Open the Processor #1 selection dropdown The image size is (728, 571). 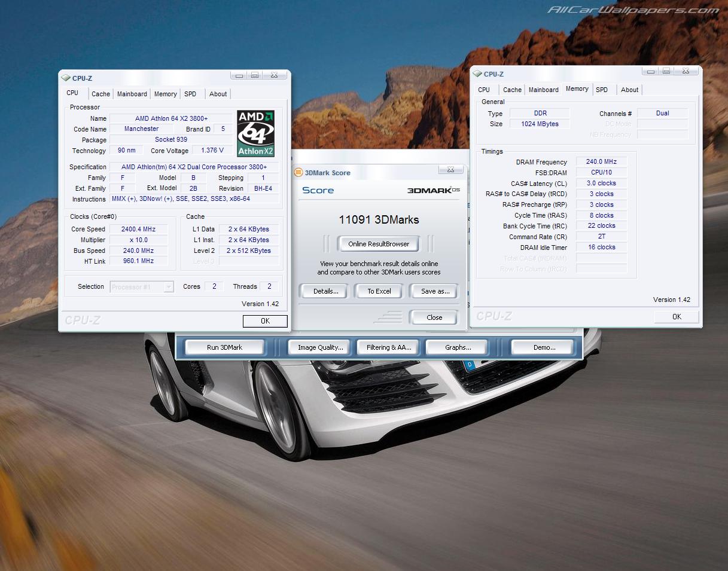coord(142,287)
